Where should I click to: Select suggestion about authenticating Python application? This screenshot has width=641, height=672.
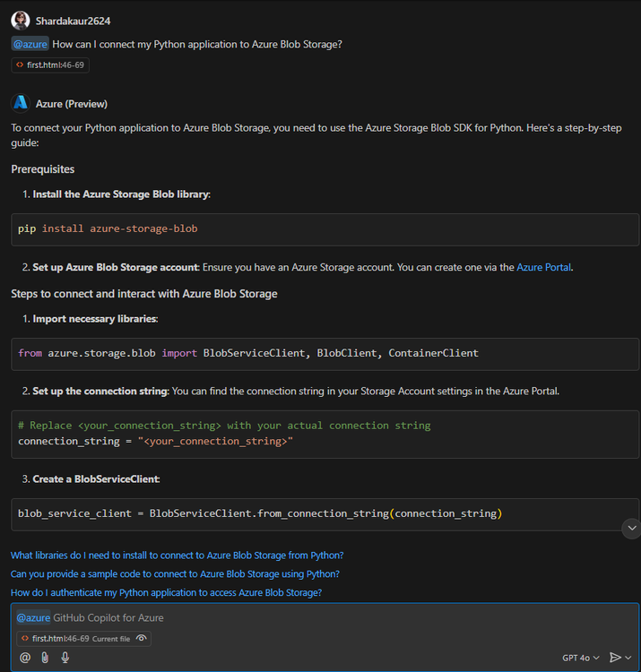[x=167, y=593]
